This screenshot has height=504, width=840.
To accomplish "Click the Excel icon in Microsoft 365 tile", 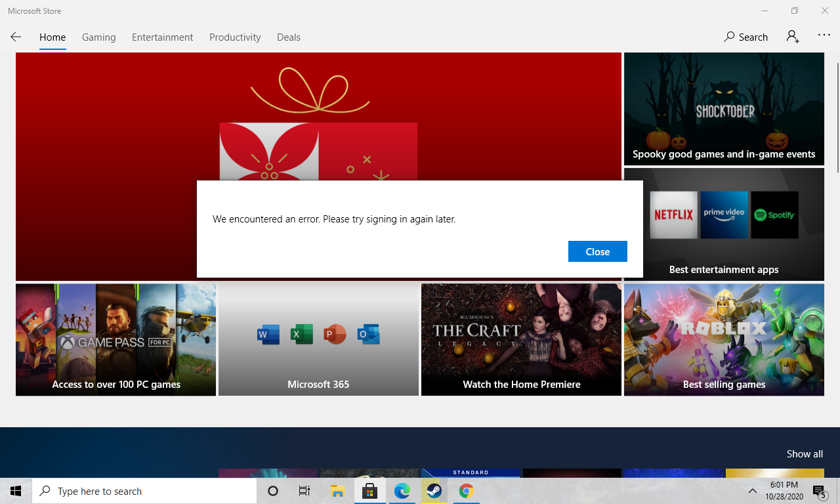I will click(x=302, y=335).
